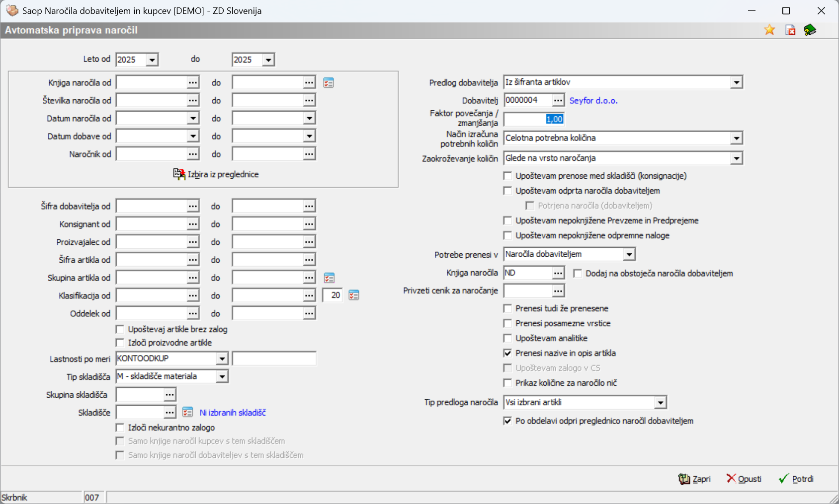Open the warehouse selection list icon next to Skladišče
Screen dimensions: 839x504
187,412
